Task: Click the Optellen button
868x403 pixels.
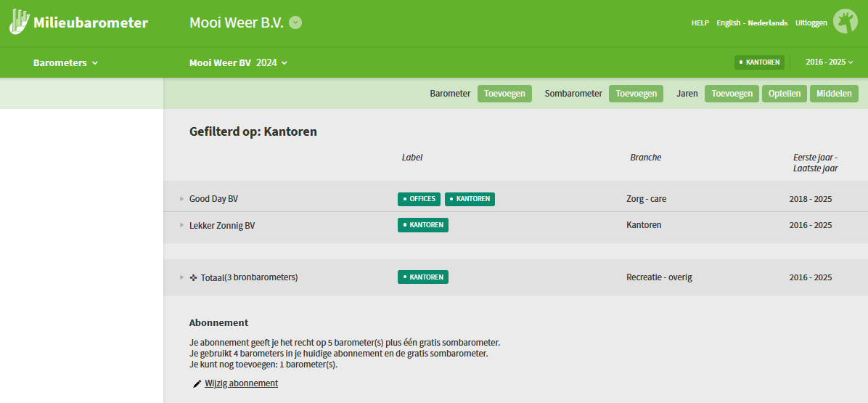Action: [784, 94]
